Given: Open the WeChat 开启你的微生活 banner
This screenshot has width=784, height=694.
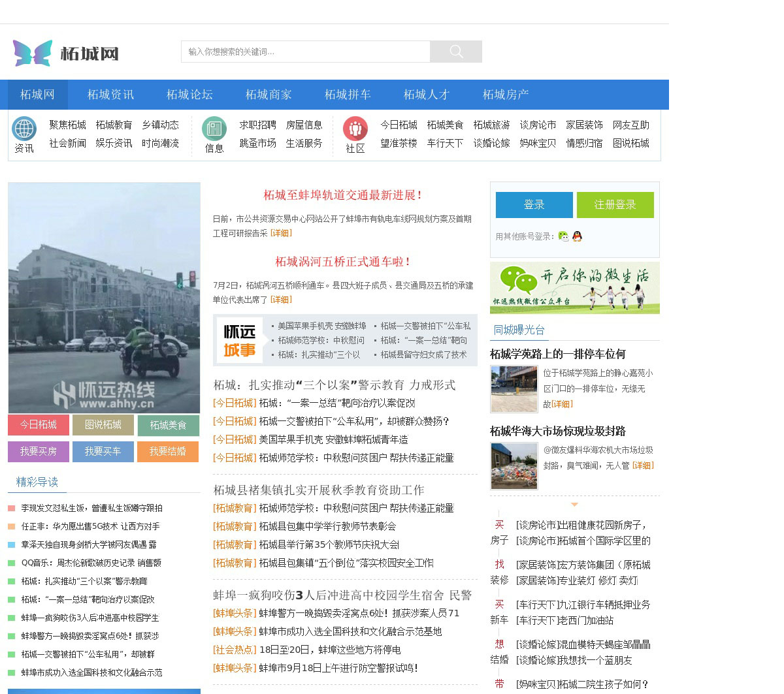Looking at the screenshot, I should click(x=574, y=288).
